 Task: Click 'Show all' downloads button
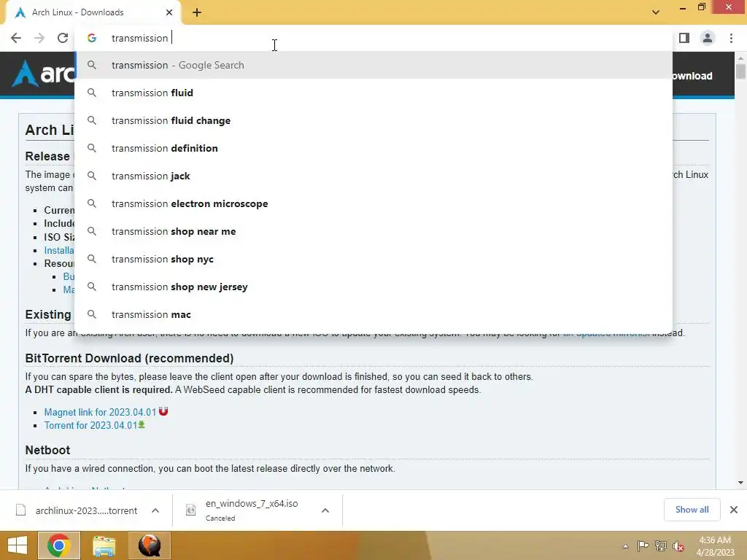(x=692, y=510)
